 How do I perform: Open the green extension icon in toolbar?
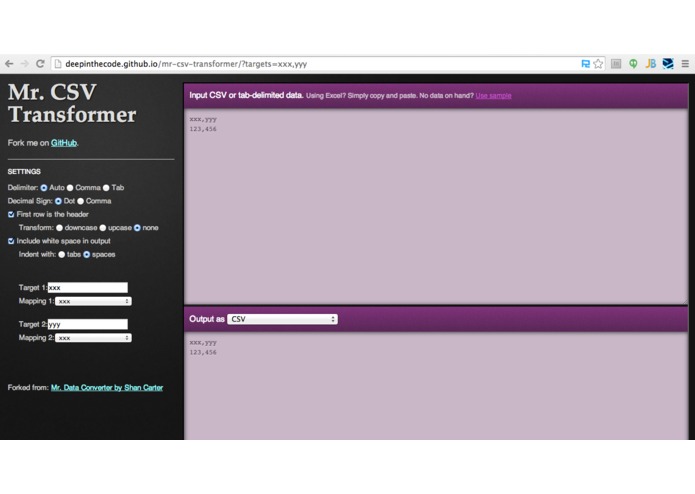(x=633, y=64)
